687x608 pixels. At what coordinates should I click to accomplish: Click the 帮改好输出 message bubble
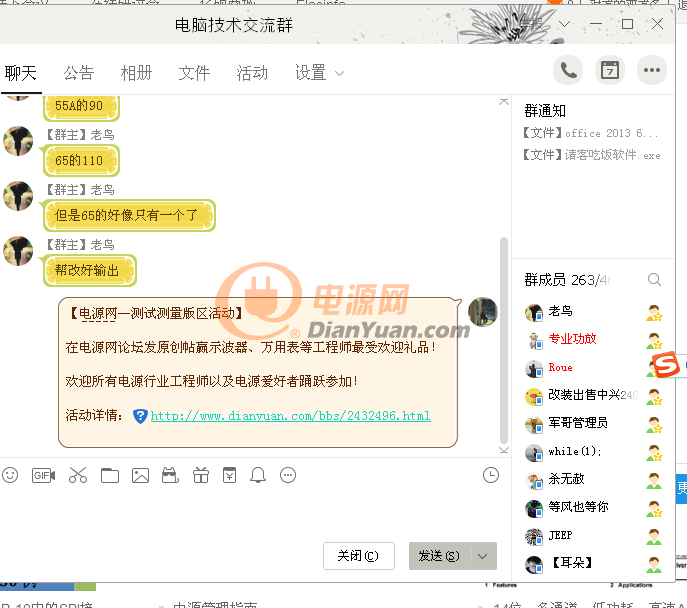89,271
